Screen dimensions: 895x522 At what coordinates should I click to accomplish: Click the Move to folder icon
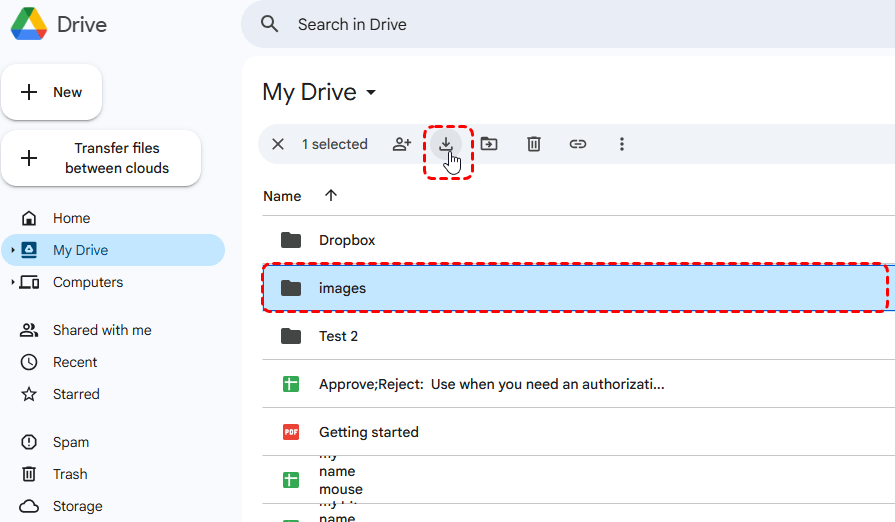(489, 144)
